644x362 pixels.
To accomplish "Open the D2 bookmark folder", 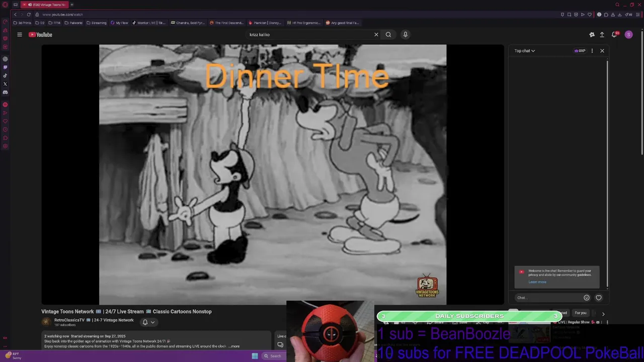I will click(x=40, y=23).
